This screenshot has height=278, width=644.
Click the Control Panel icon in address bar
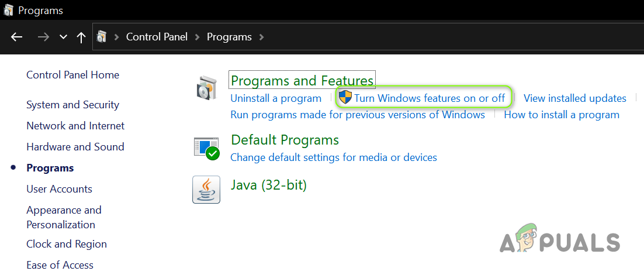(x=102, y=37)
